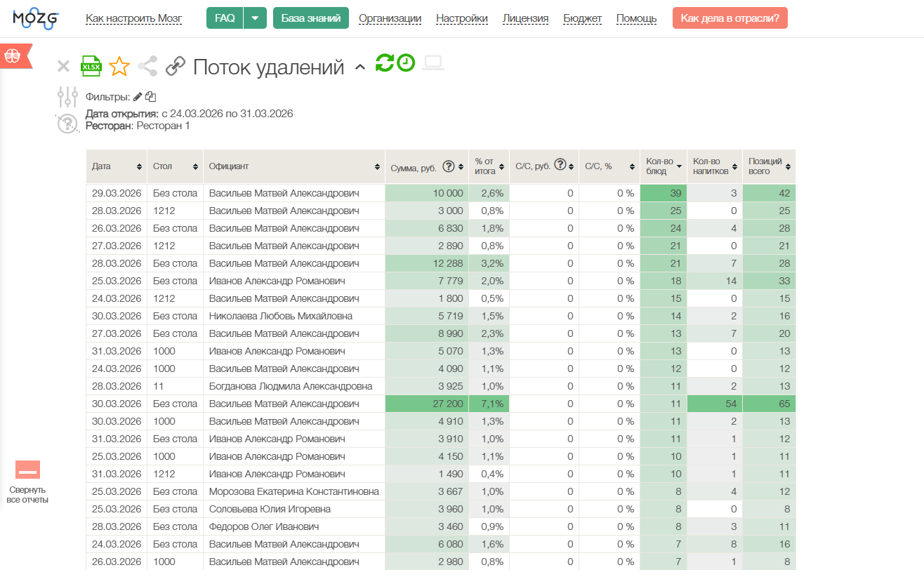Sort table by Кол-во блюд column

pos(662,166)
